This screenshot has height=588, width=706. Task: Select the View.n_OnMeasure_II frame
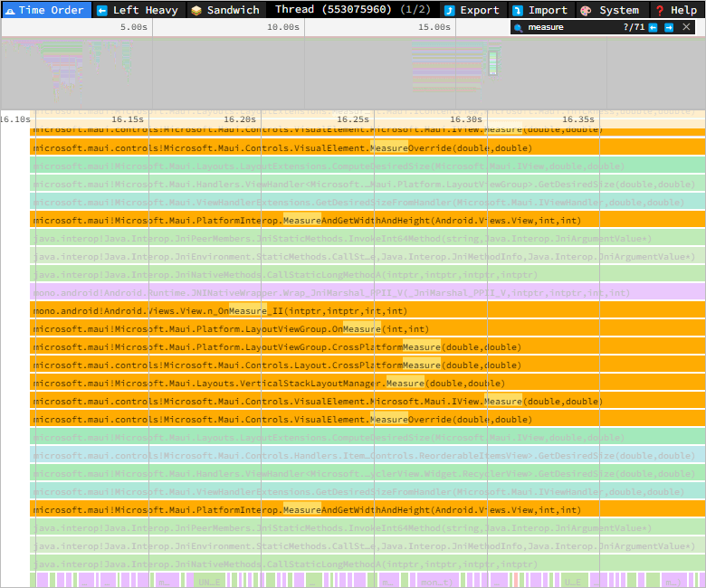367,311
